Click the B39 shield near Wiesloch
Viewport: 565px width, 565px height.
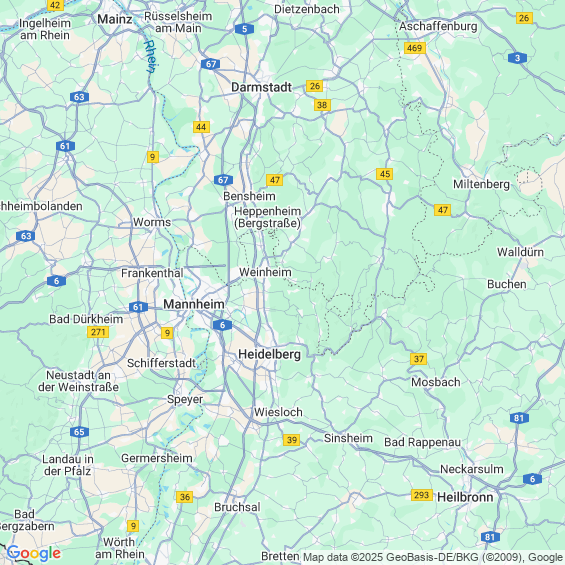point(291,440)
